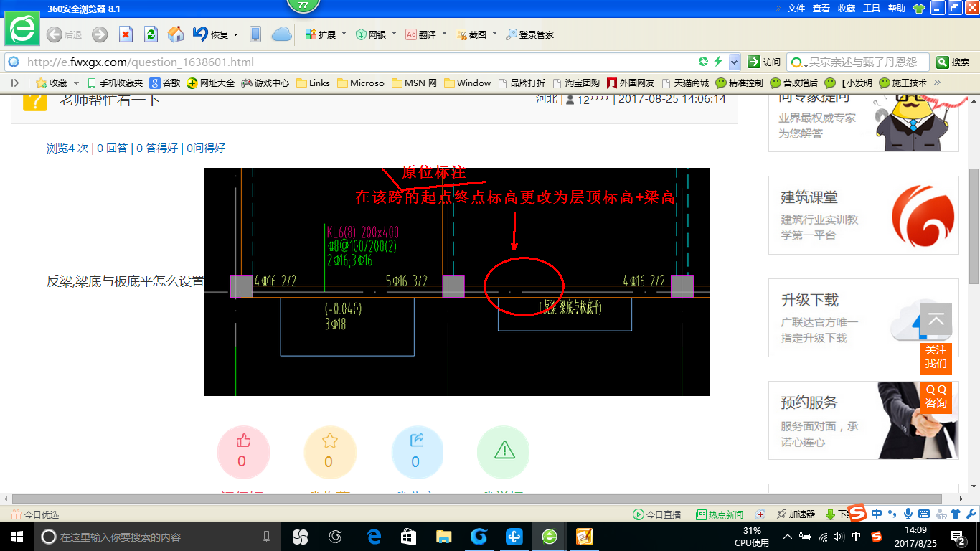Click the 搜索 search button
The image size is (980, 551).
click(954, 62)
